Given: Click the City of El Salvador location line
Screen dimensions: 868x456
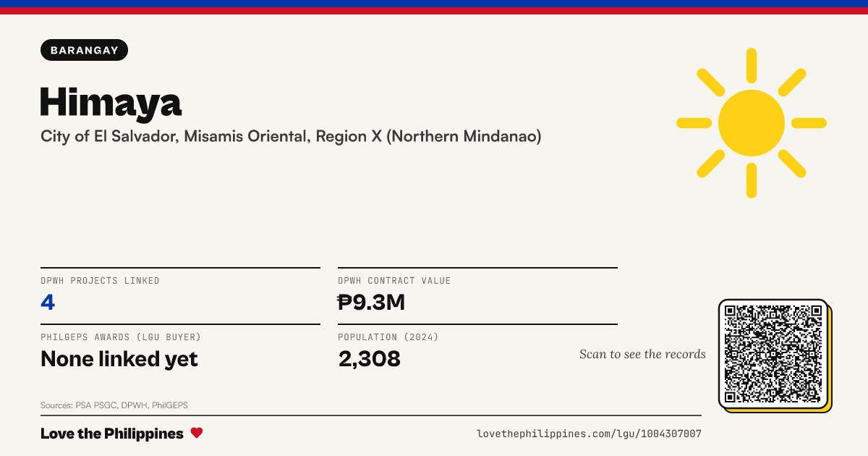Looking at the screenshot, I should (x=291, y=136).
